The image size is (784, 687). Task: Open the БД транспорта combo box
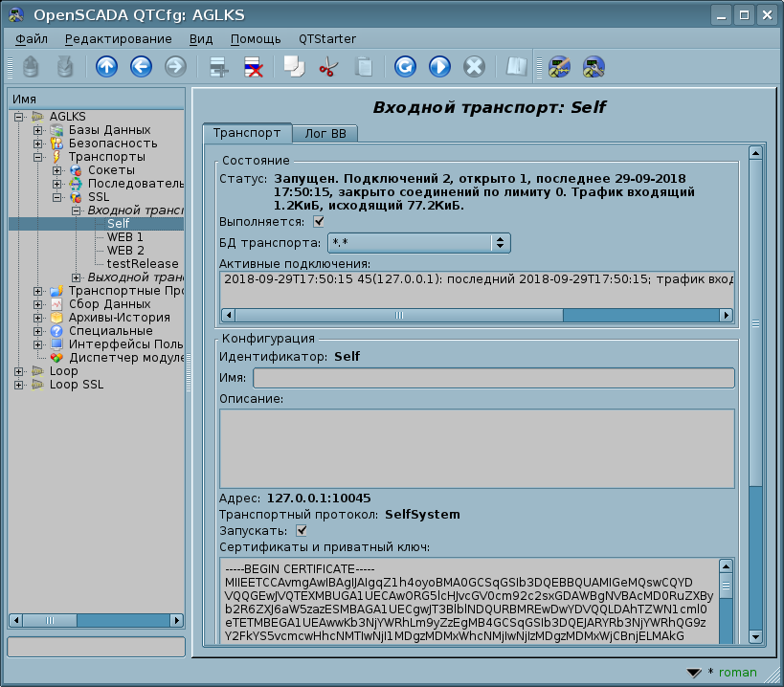(419, 243)
